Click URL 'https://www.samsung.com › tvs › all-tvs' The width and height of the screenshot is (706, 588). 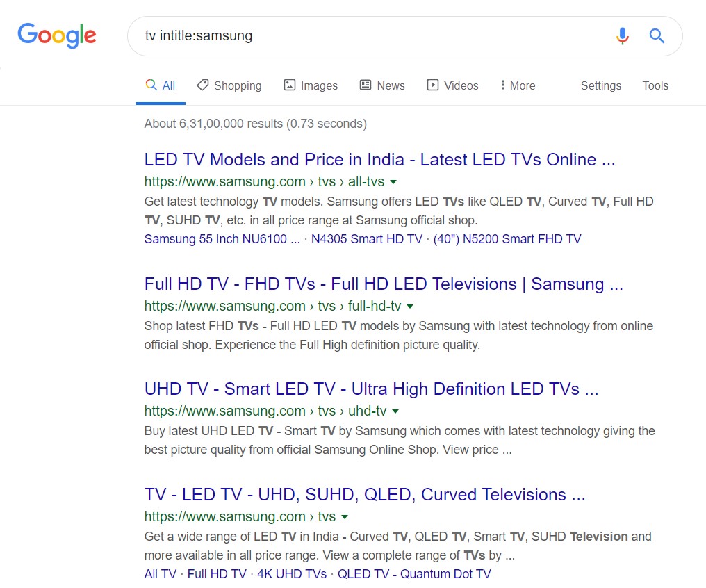tap(264, 181)
